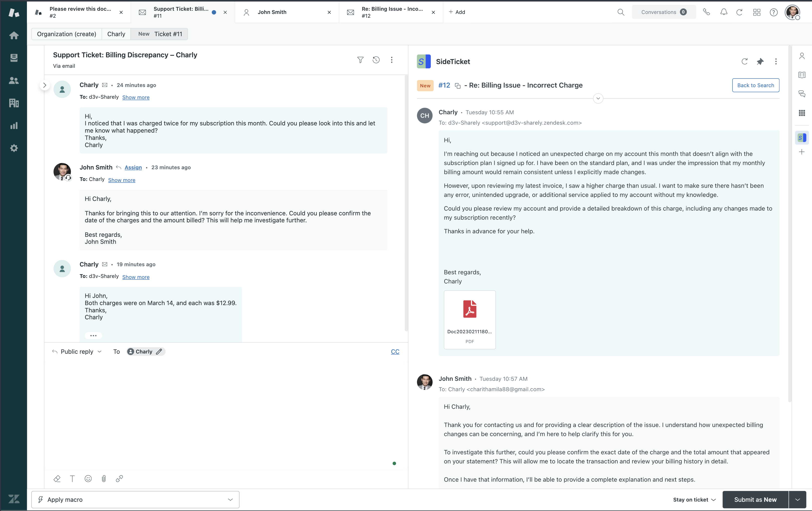The image size is (812, 511).
Task: Open the Apply macro dropdown
Action: [x=135, y=500]
